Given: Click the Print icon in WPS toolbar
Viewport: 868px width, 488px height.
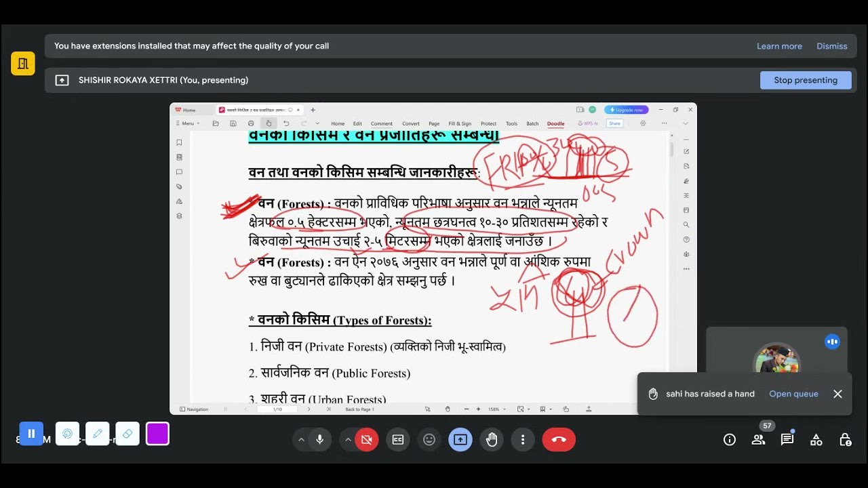Looking at the screenshot, I should click(x=251, y=123).
